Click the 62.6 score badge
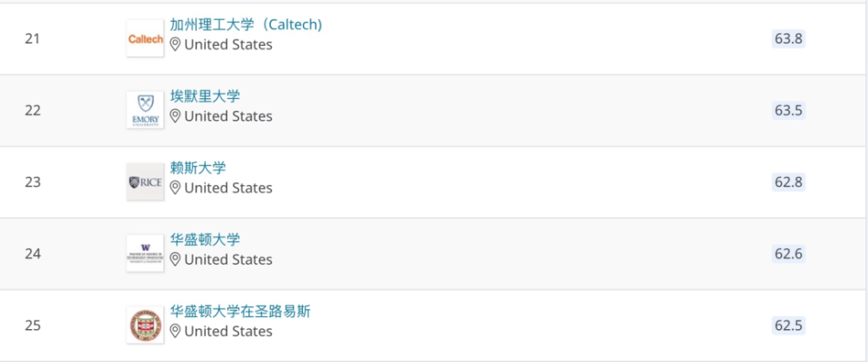The width and height of the screenshot is (868, 362). (788, 253)
